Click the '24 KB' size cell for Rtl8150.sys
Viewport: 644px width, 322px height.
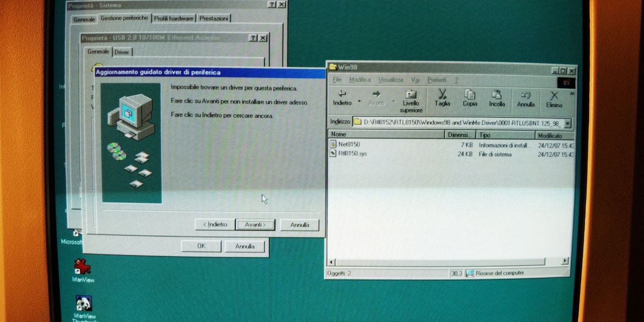tap(465, 154)
